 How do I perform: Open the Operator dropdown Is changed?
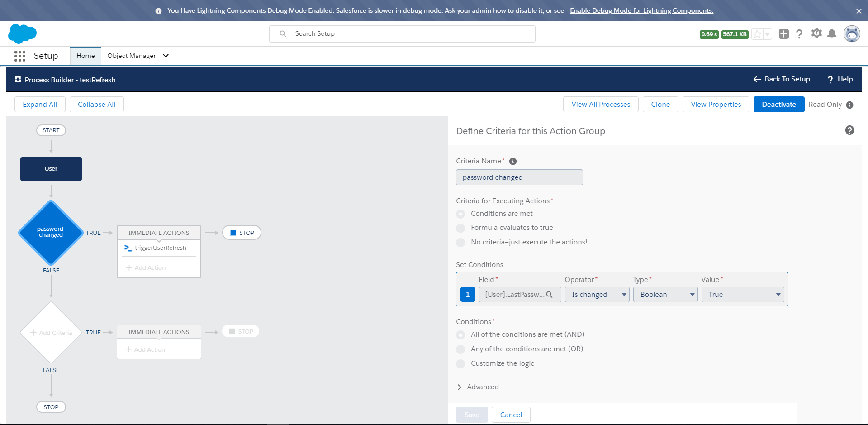pos(597,295)
